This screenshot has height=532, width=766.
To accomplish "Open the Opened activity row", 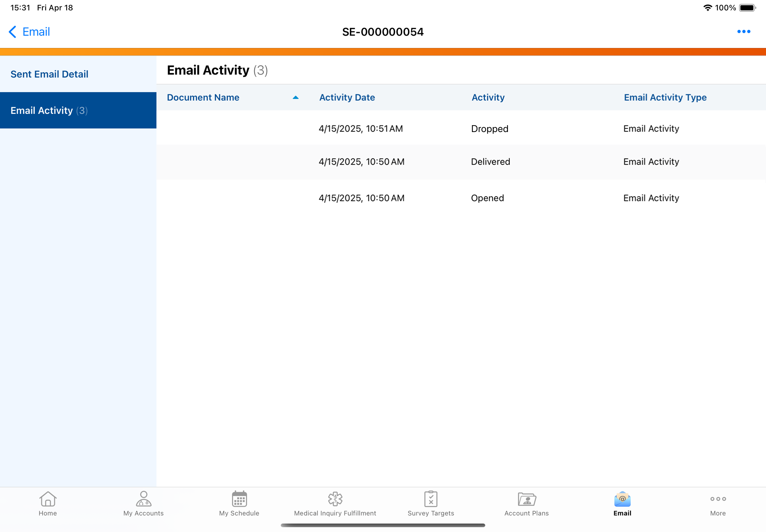I will [x=383, y=198].
